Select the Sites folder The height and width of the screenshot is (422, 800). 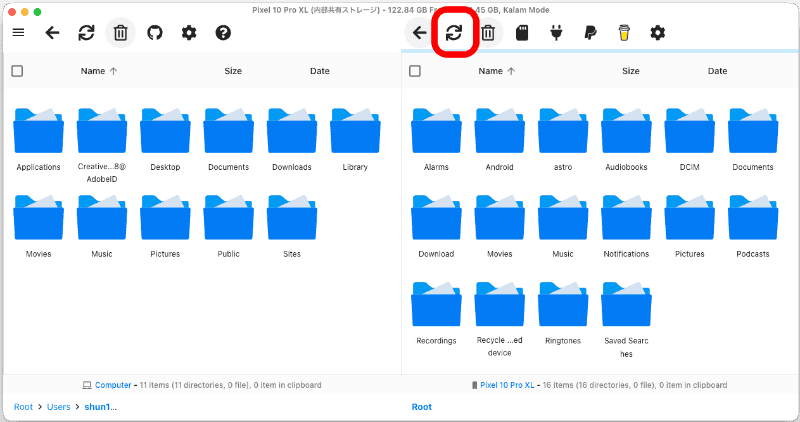tap(292, 217)
